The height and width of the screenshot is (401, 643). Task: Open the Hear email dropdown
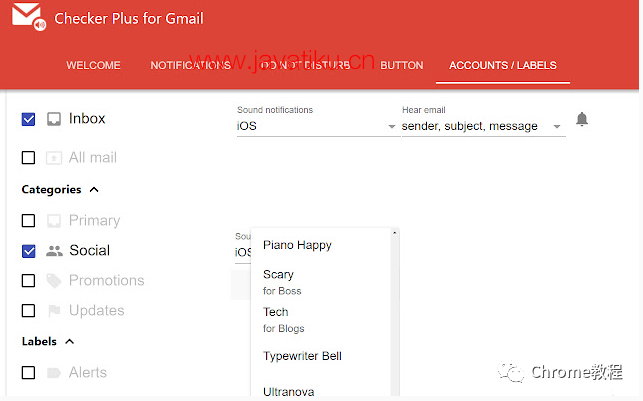[x=483, y=126]
